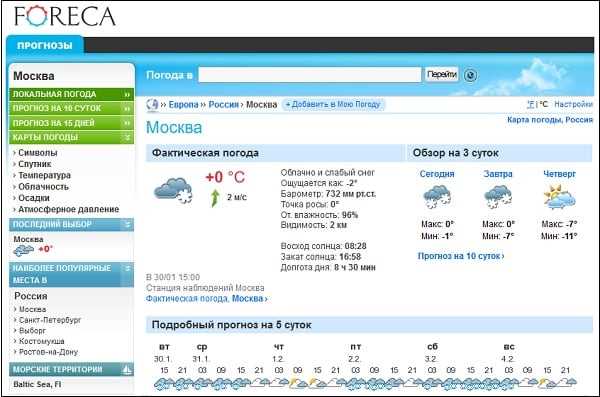This screenshot has width=600, height=397.
Task: Open the Спутник map link
Action: [x=34, y=164]
